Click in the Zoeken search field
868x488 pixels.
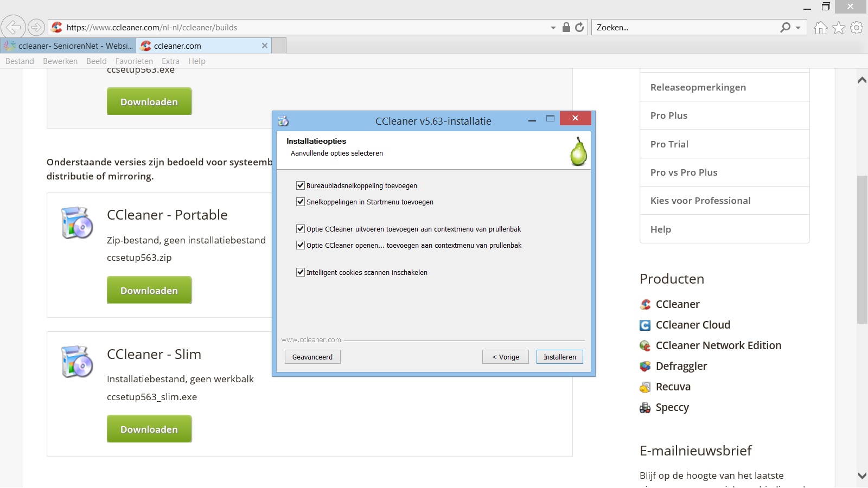coord(684,28)
